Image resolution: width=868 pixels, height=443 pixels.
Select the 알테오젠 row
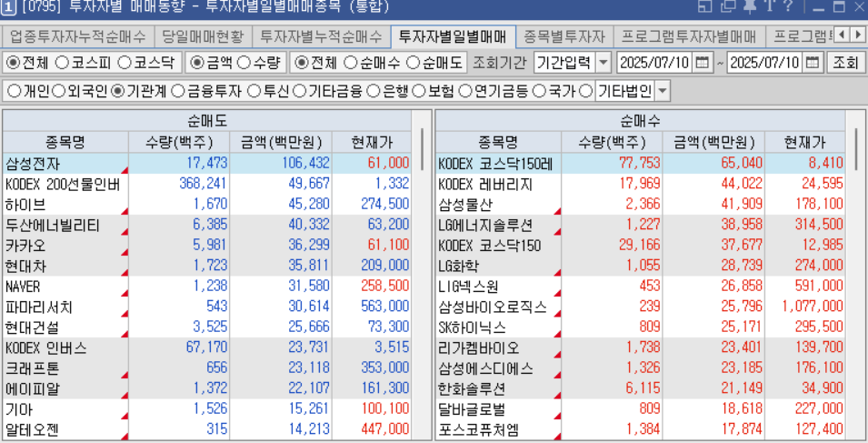click(x=207, y=429)
